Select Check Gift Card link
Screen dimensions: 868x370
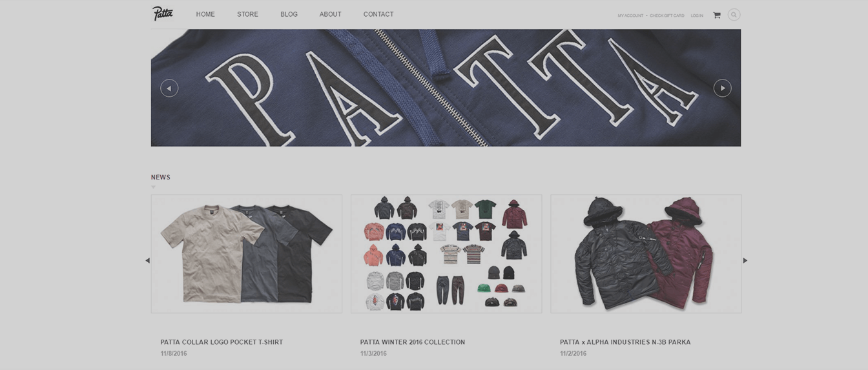(667, 15)
